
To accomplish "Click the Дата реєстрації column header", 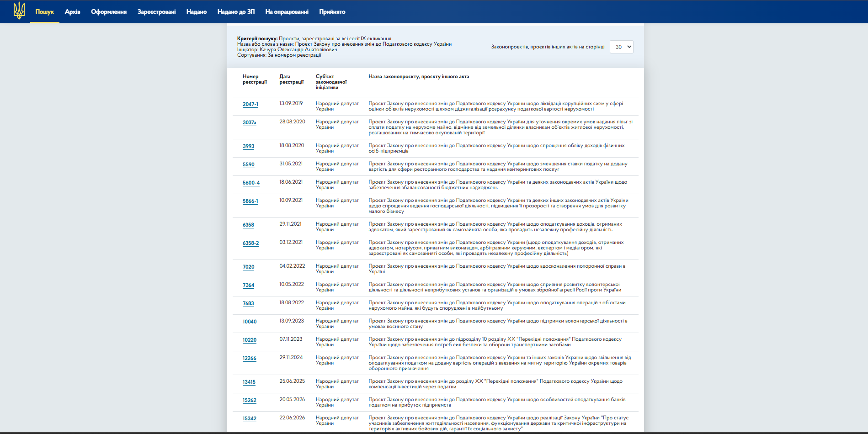I will [292, 79].
